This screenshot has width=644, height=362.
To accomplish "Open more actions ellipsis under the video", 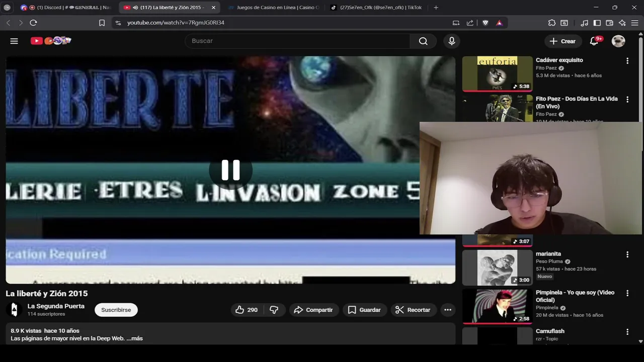I will (x=448, y=310).
